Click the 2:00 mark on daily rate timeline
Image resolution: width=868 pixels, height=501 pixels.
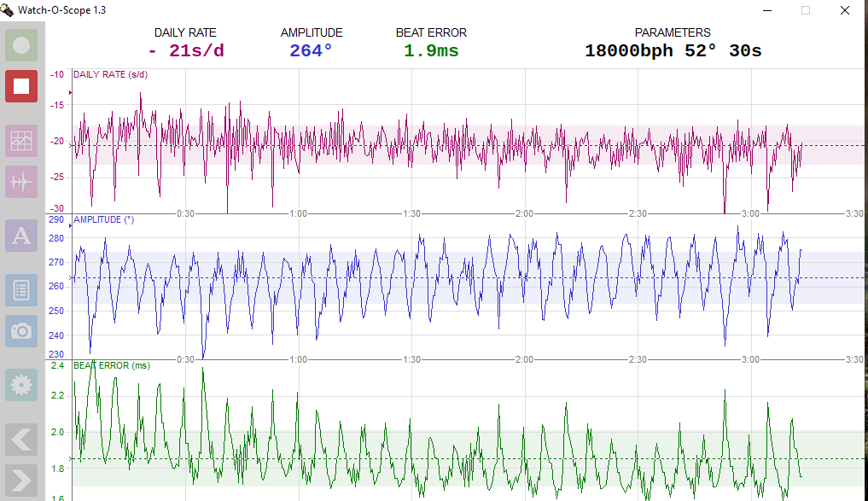[524, 213]
